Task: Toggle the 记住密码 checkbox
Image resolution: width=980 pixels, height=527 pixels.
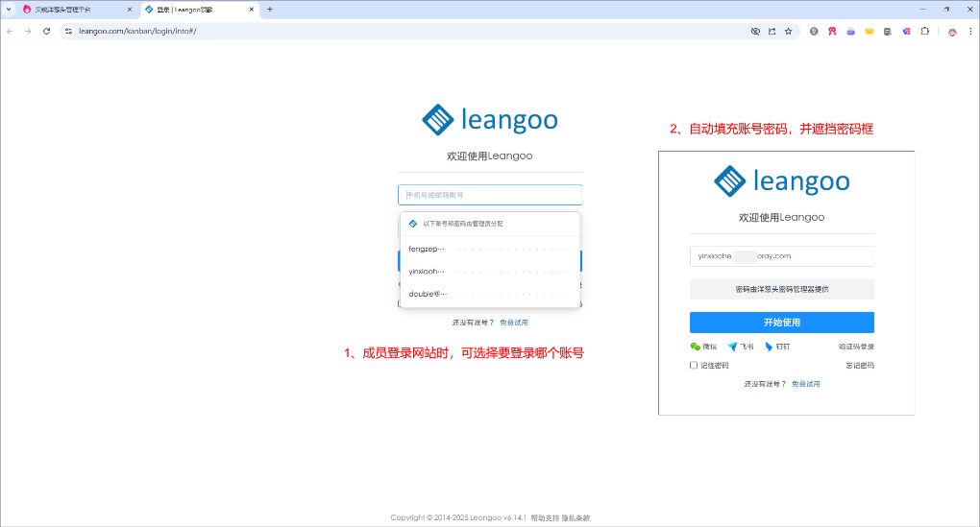Action: [x=694, y=366]
